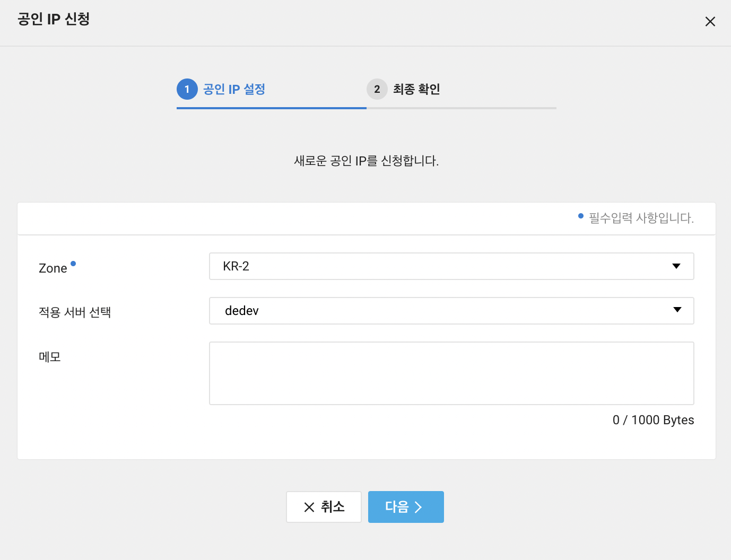Click inside the 메모 text area
The width and height of the screenshot is (731, 560).
point(451,373)
